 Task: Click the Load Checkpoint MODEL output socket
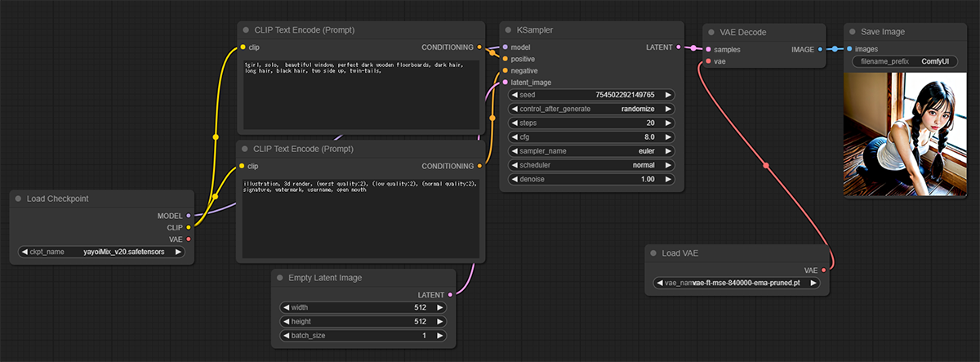(x=189, y=216)
